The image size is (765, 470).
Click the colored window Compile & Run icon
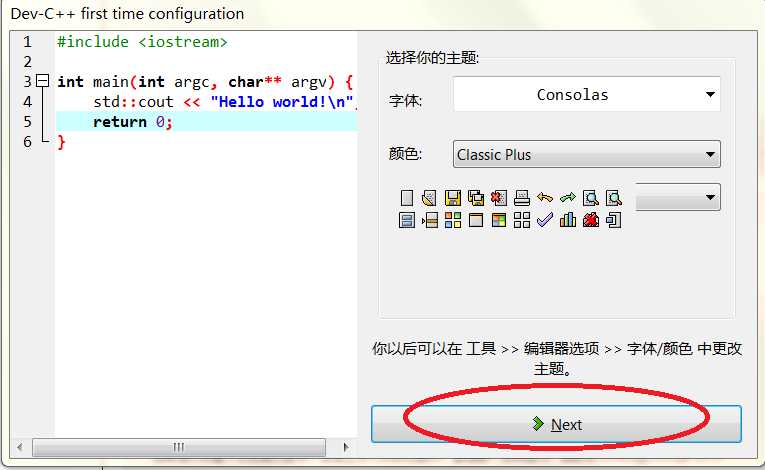click(x=499, y=220)
